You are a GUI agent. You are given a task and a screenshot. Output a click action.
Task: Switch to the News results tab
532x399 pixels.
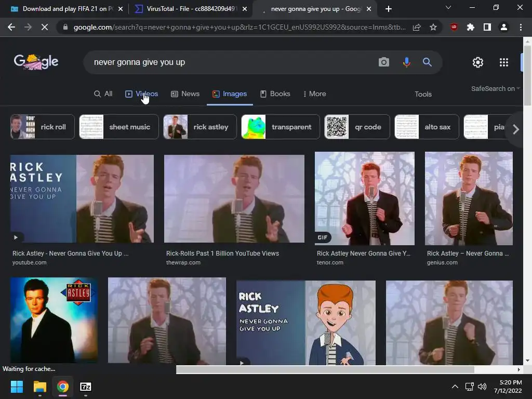pyautogui.click(x=185, y=94)
